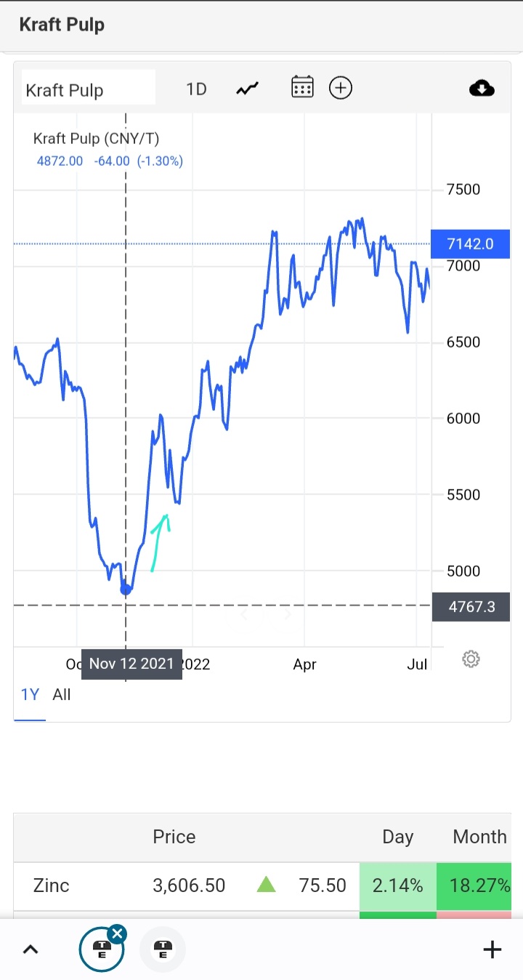Switch to the second browser tab

163,949
